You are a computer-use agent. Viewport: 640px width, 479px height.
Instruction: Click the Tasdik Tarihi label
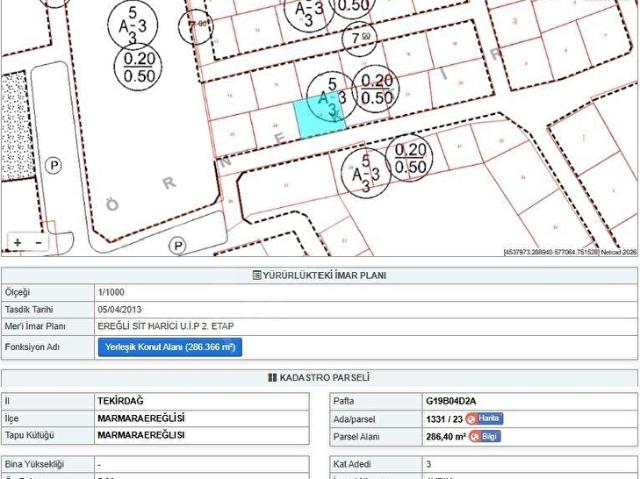click(29, 309)
